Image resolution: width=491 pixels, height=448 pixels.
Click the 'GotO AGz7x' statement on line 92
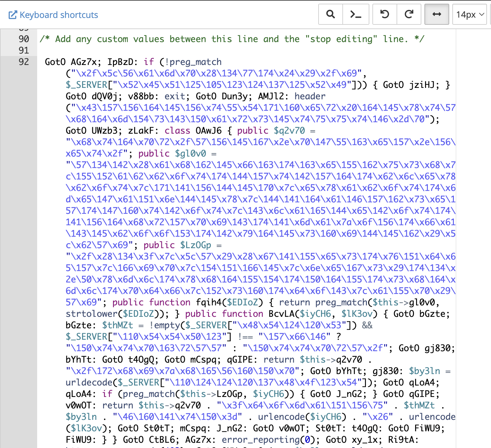click(73, 62)
